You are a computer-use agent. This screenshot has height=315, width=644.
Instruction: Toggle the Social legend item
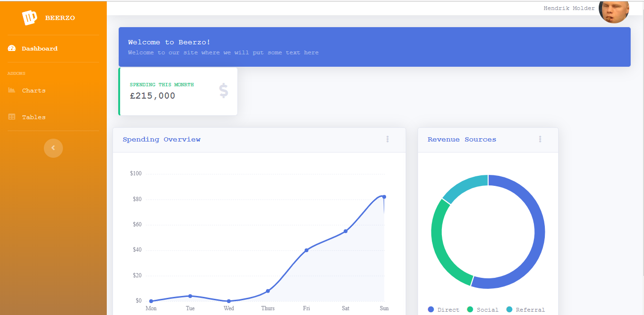pos(482,310)
